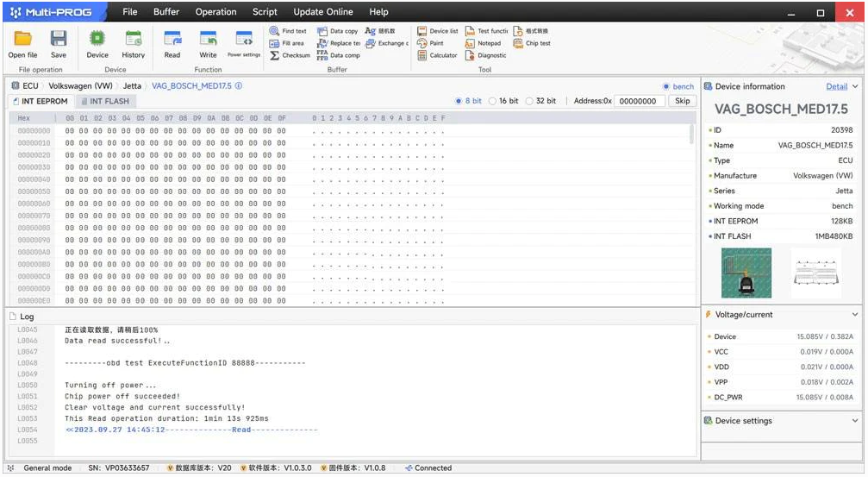Expand the Device settings panel

point(855,421)
